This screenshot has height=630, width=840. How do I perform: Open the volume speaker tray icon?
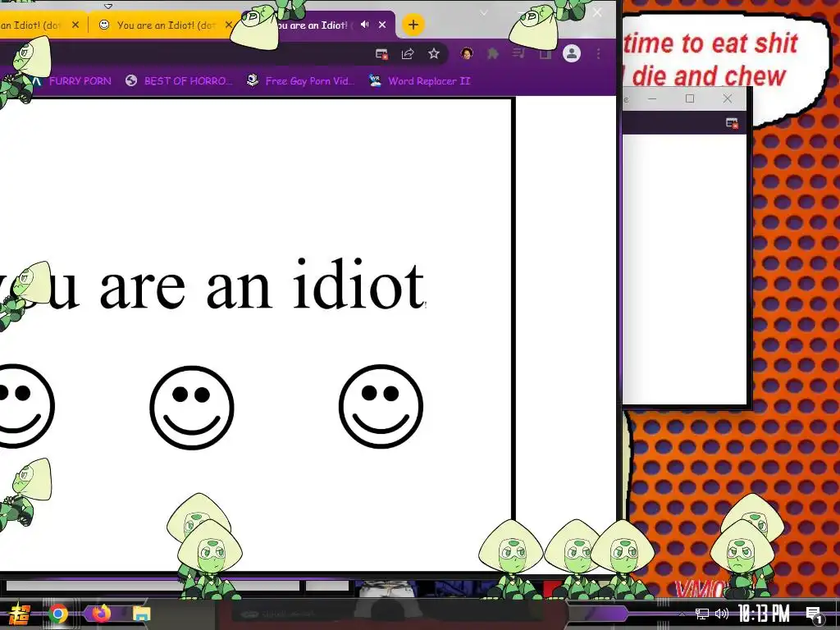pyautogui.click(x=722, y=614)
